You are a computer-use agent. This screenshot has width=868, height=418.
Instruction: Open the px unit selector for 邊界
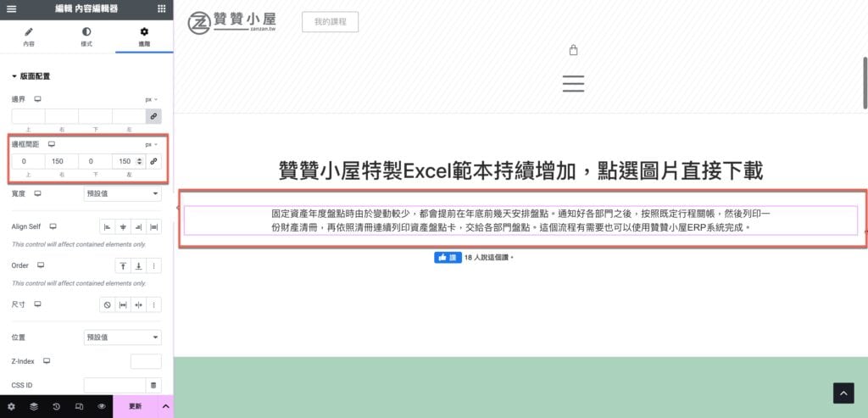151,100
